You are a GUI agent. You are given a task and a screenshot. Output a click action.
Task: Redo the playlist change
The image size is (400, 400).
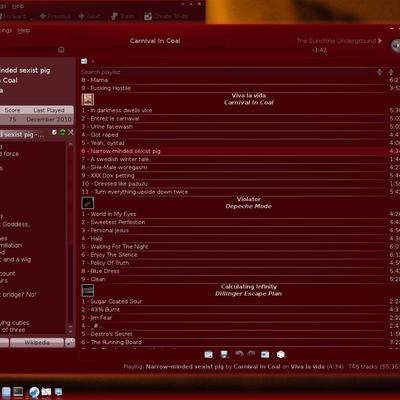coord(251,354)
